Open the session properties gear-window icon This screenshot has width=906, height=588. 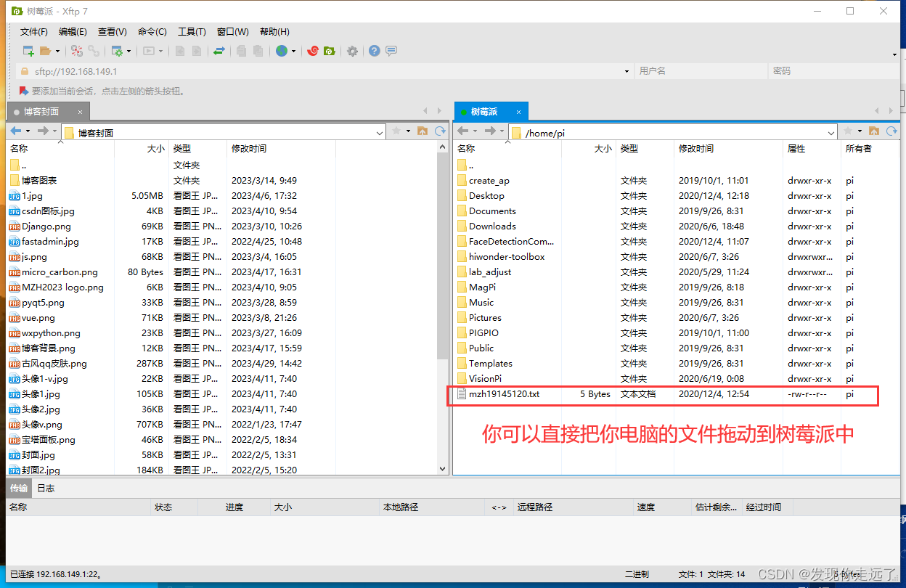pyautogui.click(x=117, y=51)
